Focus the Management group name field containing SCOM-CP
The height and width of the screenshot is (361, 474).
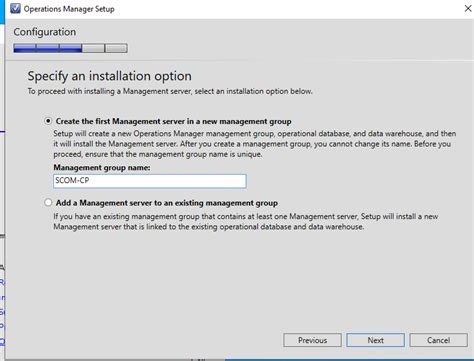[150, 181]
